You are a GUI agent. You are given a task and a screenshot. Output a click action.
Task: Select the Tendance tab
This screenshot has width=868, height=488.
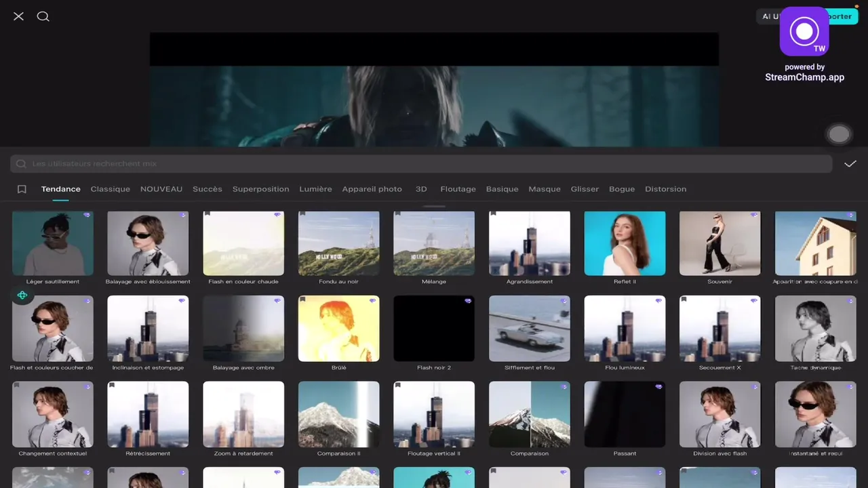tap(61, 189)
